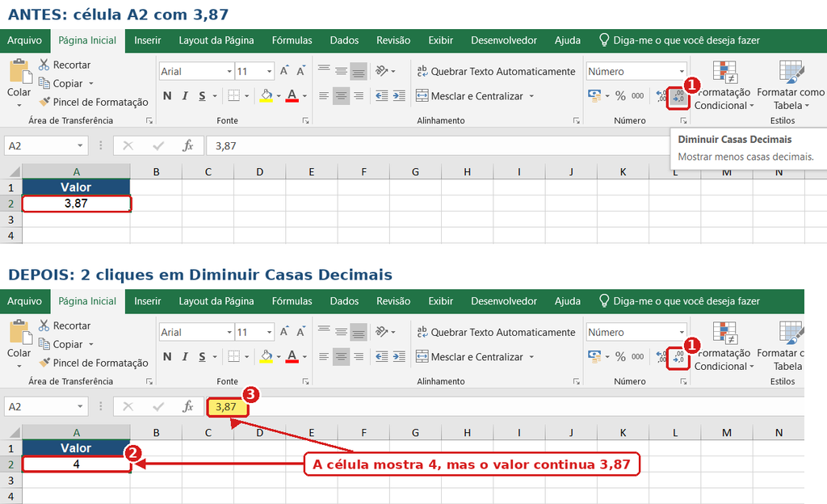Click decrease indent in the DEPOIS ribbon
This screenshot has height=504, width=827.
382,357
